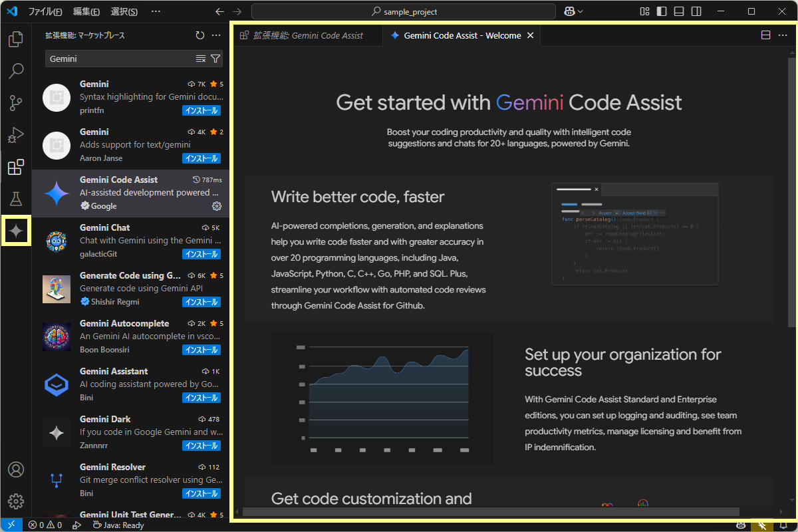The height and width of the screenshot is (532, 798).
Task: Install the Gemini Chat extension
Action: 201,254
